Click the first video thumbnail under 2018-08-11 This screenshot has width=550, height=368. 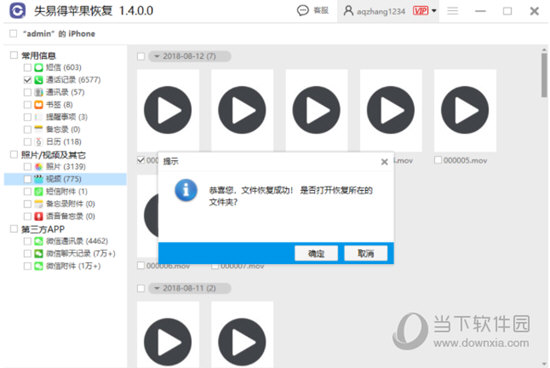point(168,335)
